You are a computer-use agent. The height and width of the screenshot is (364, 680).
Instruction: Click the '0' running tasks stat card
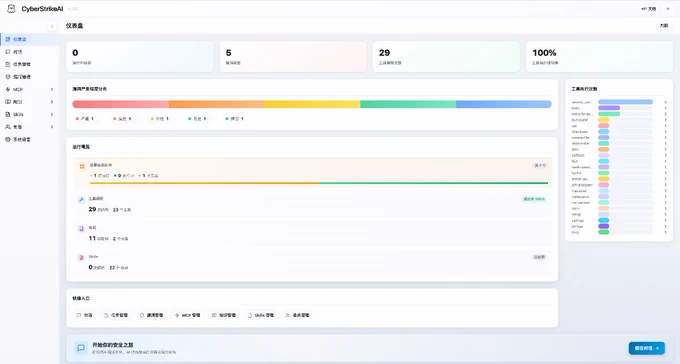click(140, 57)
